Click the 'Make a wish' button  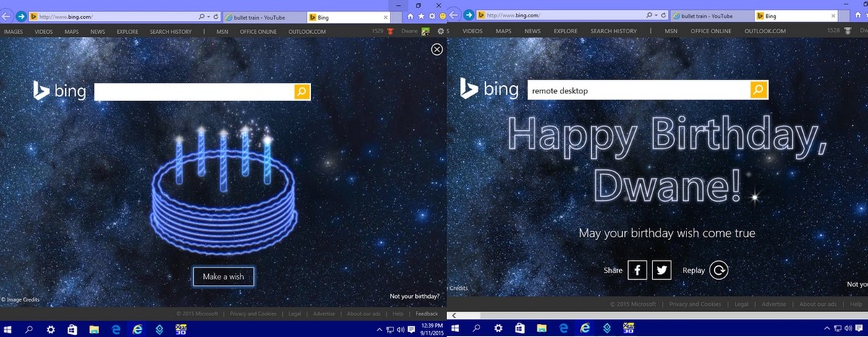[x=224, y=276]
